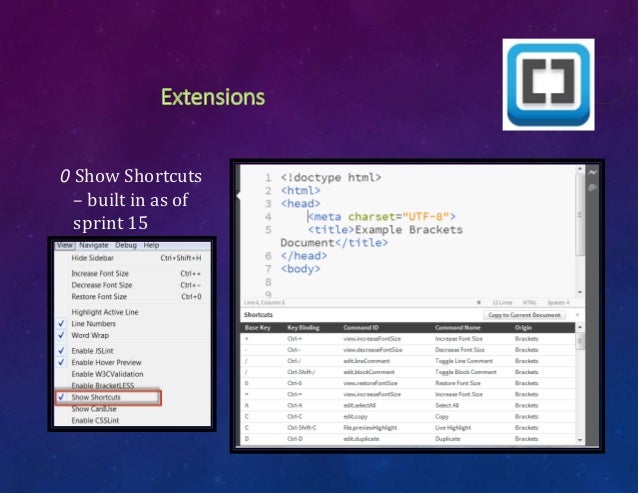
Task: Toggle Enable BracketLESS option
Action: tap(133, 385)
